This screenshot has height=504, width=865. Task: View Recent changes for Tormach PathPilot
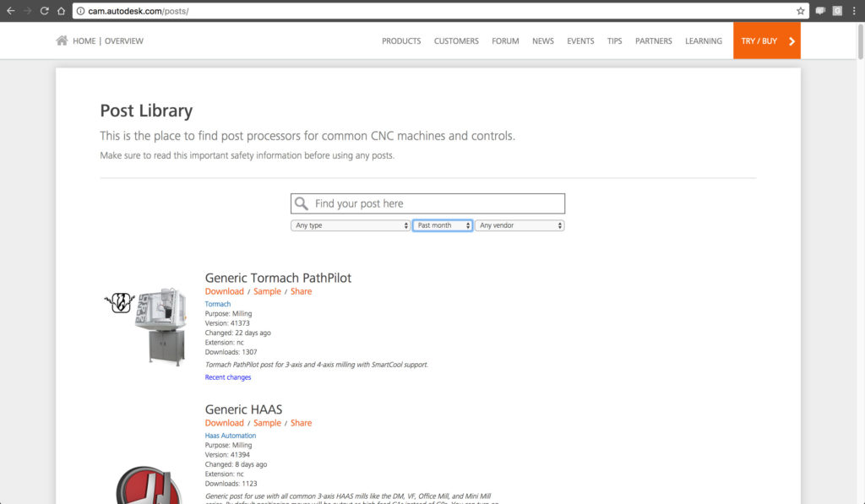point(228,377)
